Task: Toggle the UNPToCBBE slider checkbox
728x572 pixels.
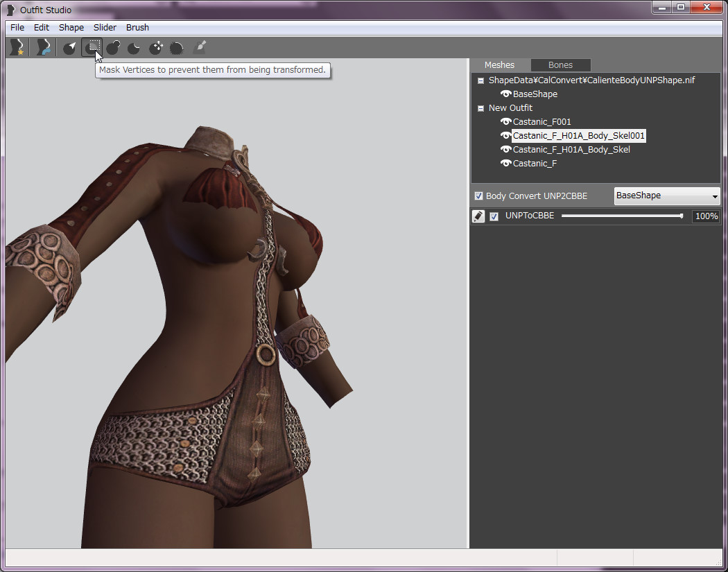Action: pos(494,216)
